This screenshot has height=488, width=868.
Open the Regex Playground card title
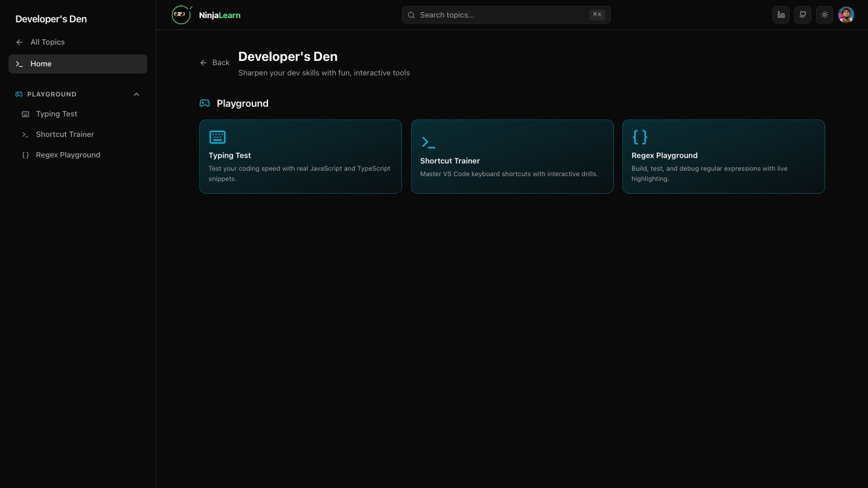[665, 156]
